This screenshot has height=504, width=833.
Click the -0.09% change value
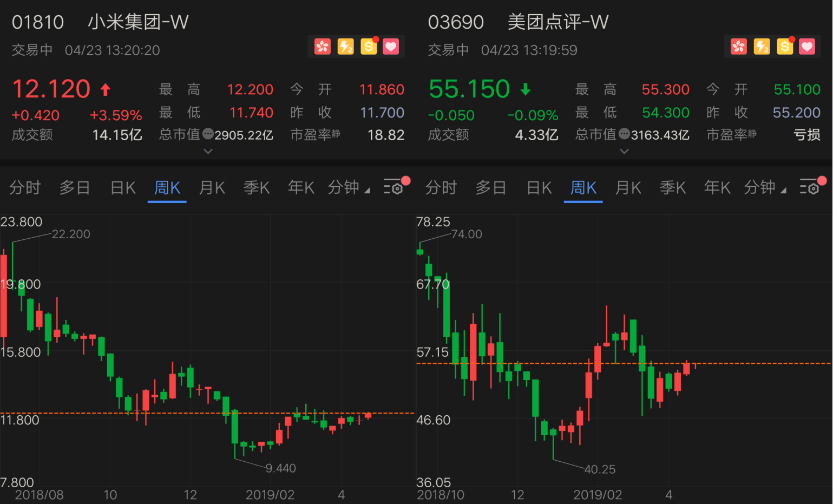click(x=533, y=115)
